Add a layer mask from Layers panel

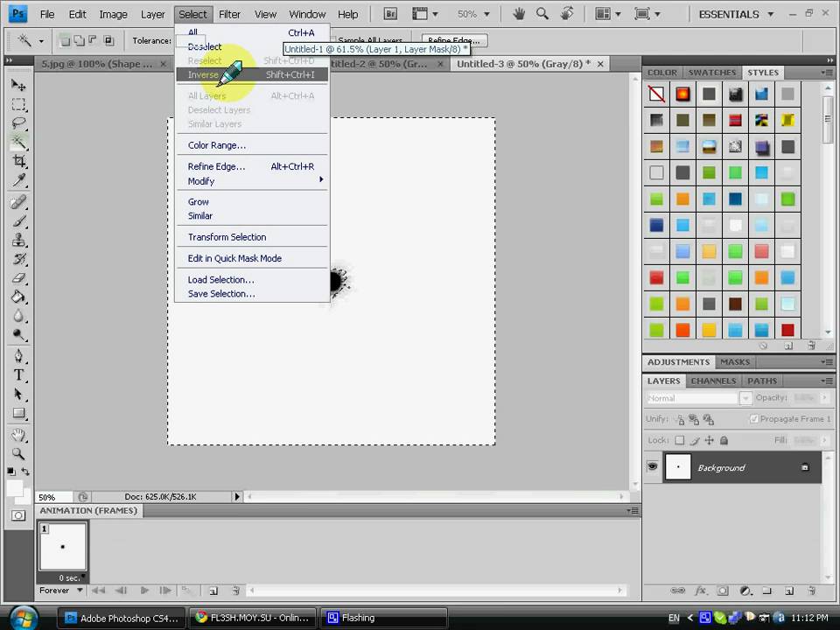[x=723, y=591]
